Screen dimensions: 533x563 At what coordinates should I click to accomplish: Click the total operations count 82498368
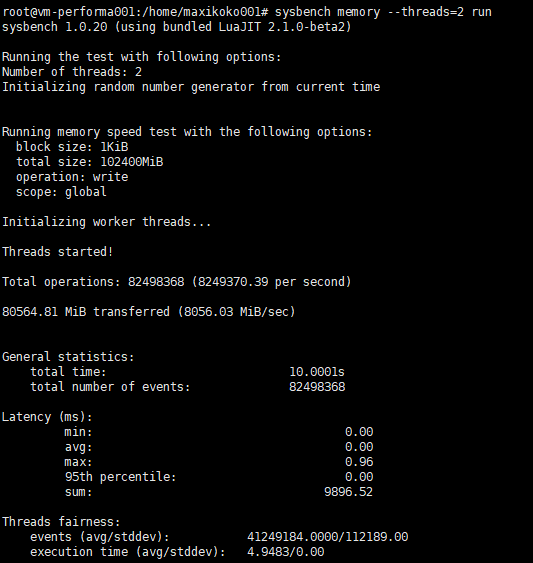click(x=156, y=282)
